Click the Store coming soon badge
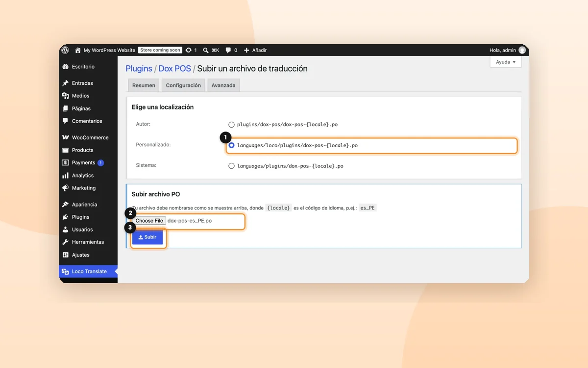The height and width of the screenshot is (368, 588). 160,50
